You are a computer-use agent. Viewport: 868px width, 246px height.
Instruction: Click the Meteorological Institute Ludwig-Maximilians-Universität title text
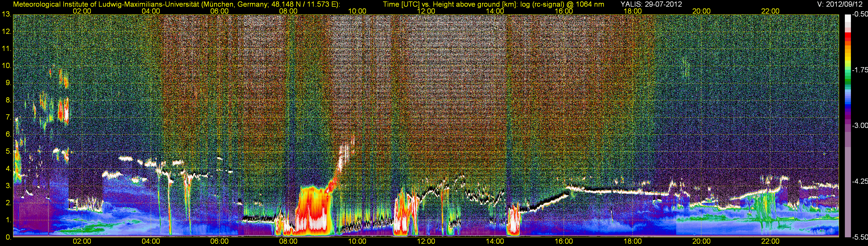(x=176, y=4)
